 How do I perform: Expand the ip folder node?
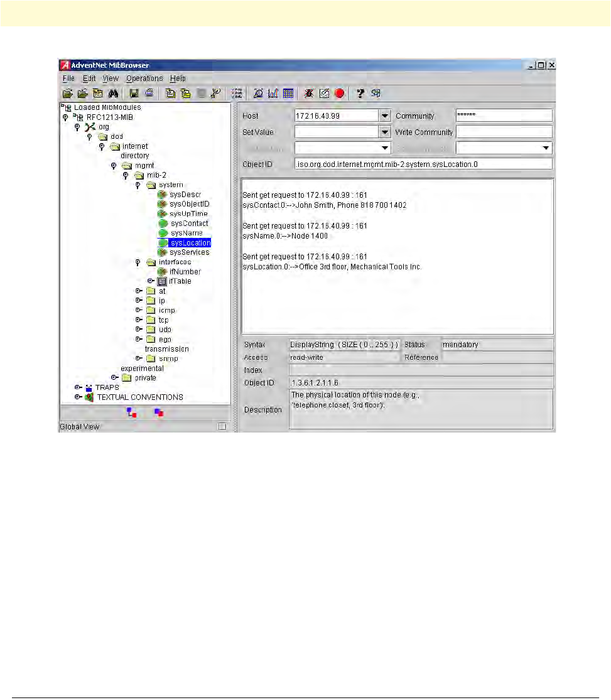coord(139,301)
